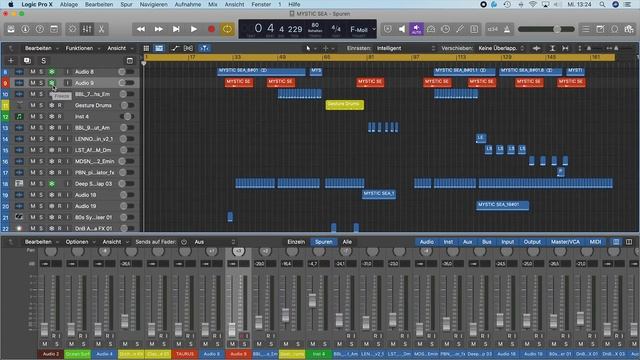Select the MYSTIC SEA_18#01 region

502,205
